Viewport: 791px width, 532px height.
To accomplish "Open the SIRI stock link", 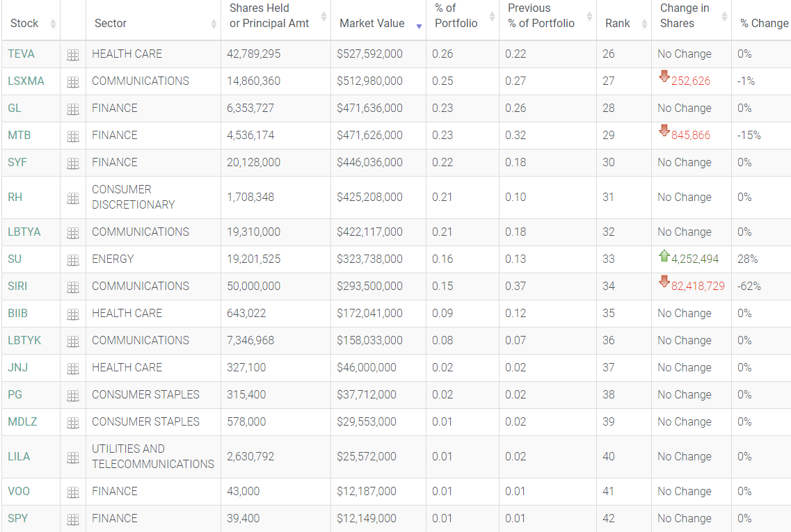I will [17, 287].
